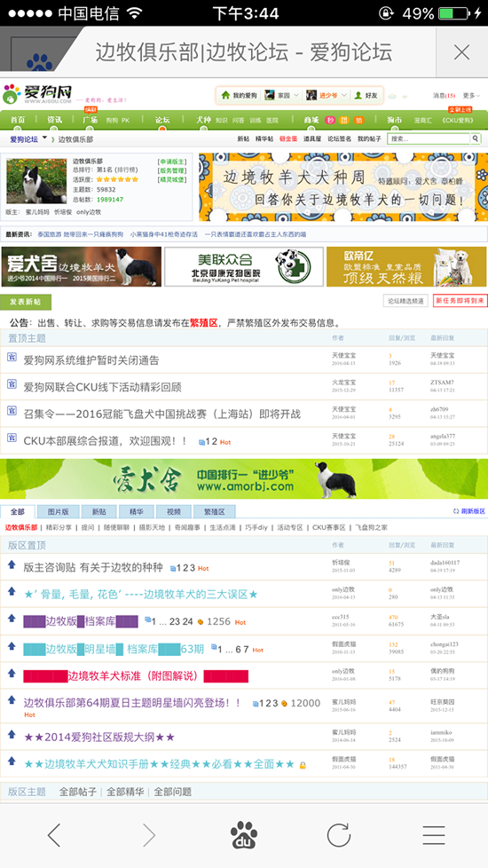Open the 爱狗网系统维护暂时关闭通告 thread
This screenshot has height=868, width=488.
coord(91,360)
